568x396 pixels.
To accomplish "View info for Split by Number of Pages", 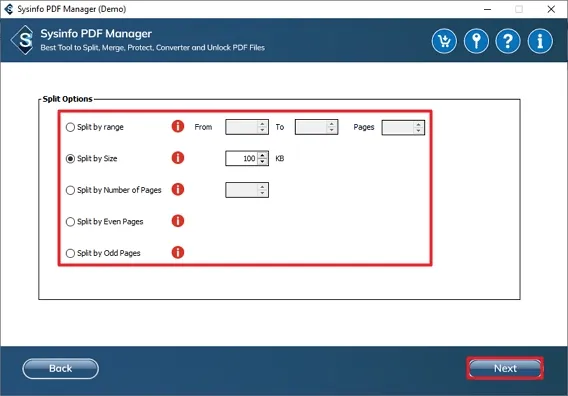I will click(178, 189).
